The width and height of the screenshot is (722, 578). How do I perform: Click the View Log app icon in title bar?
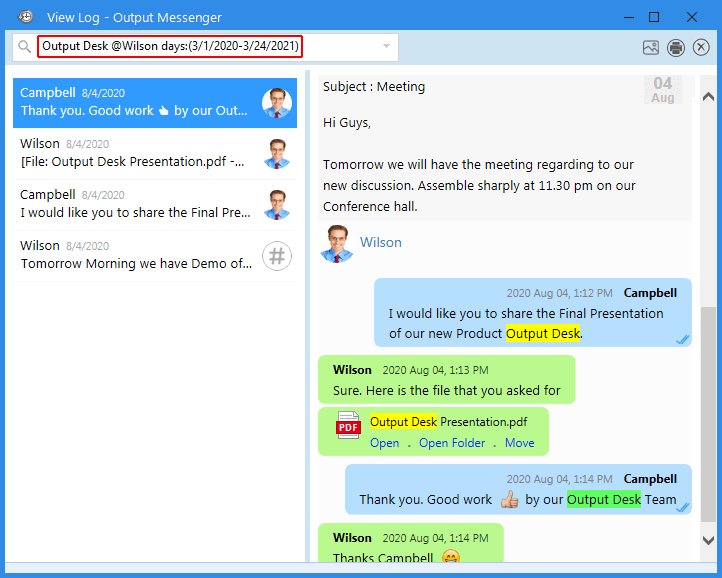(x=25, y=17)
